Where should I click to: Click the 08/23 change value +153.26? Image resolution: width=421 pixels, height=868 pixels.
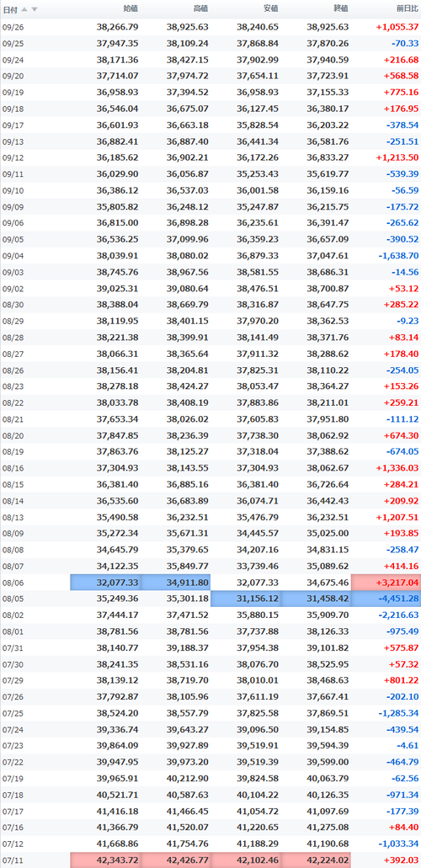tap(402, 386)
